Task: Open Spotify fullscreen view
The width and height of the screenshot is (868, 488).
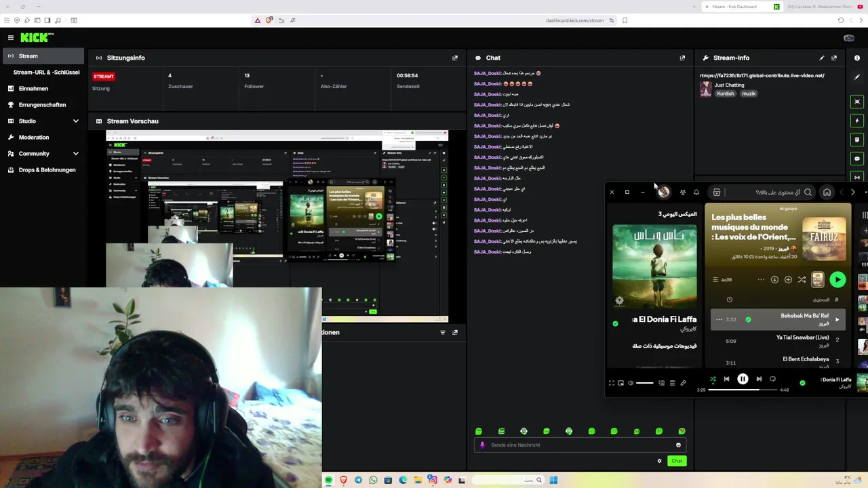Action: [611, 383]
